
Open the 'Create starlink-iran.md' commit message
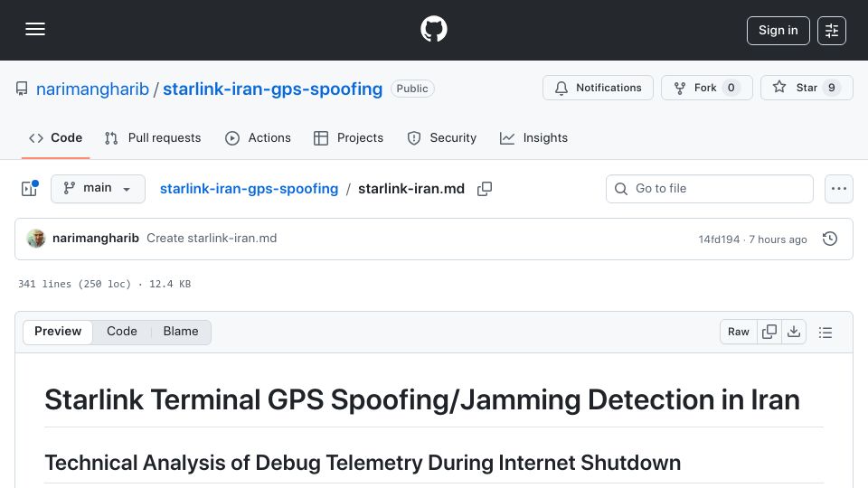[x=212, y=239]
